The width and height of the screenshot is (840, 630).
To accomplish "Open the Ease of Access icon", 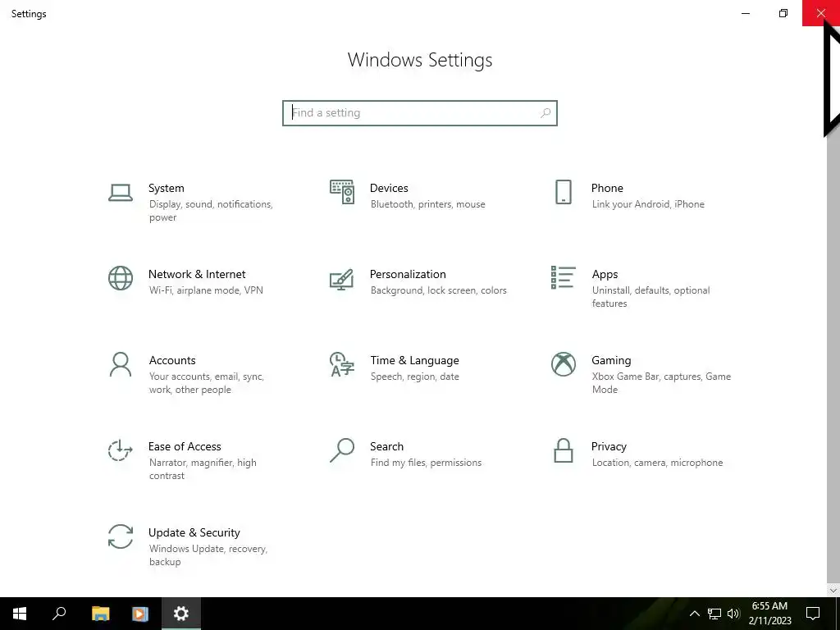I will [x=121, y=450].
